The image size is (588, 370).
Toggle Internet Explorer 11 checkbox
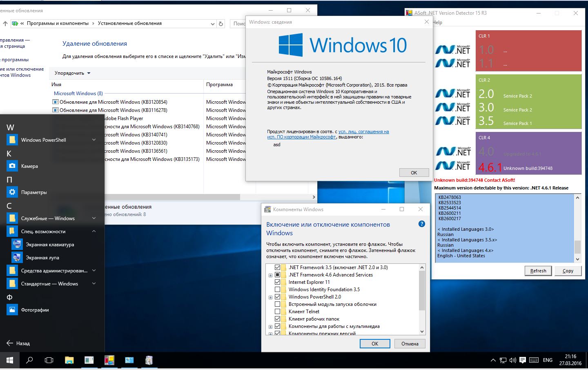coord(277,282)
